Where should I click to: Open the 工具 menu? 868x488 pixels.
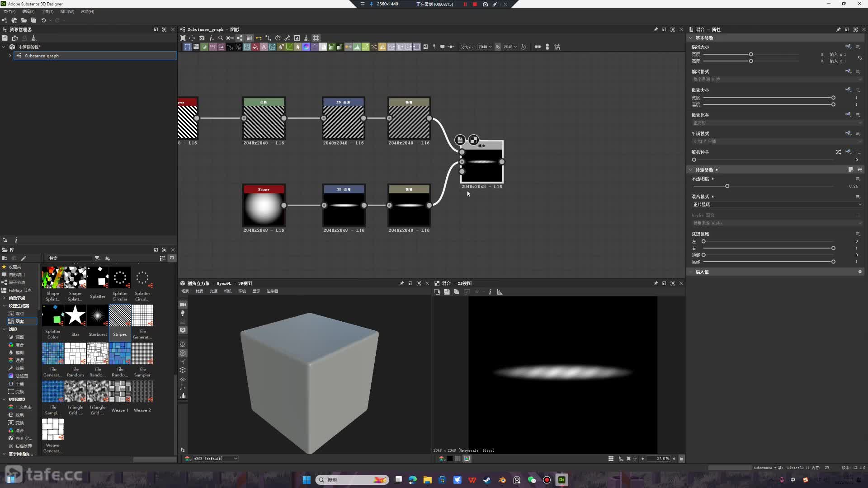click(47, 11)
